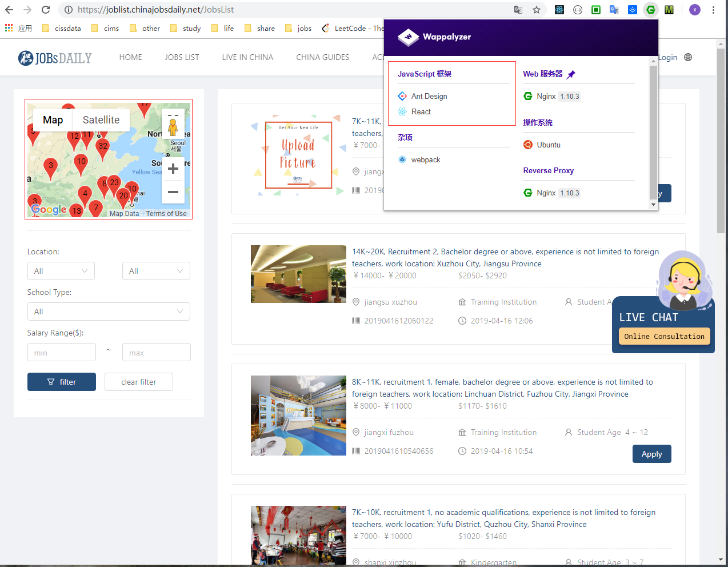The height and width of the screenshot is (567, 728).
Task: Open the jobs bookmark folder
Action: (x=298, y=28)
